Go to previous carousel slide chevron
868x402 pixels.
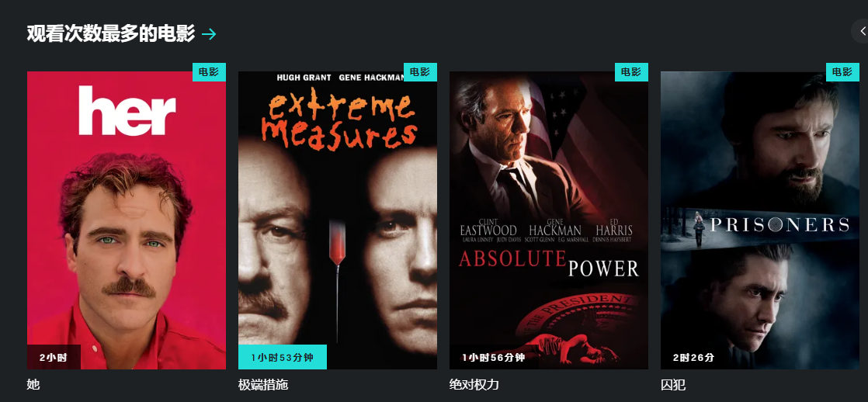click(861, 31)
